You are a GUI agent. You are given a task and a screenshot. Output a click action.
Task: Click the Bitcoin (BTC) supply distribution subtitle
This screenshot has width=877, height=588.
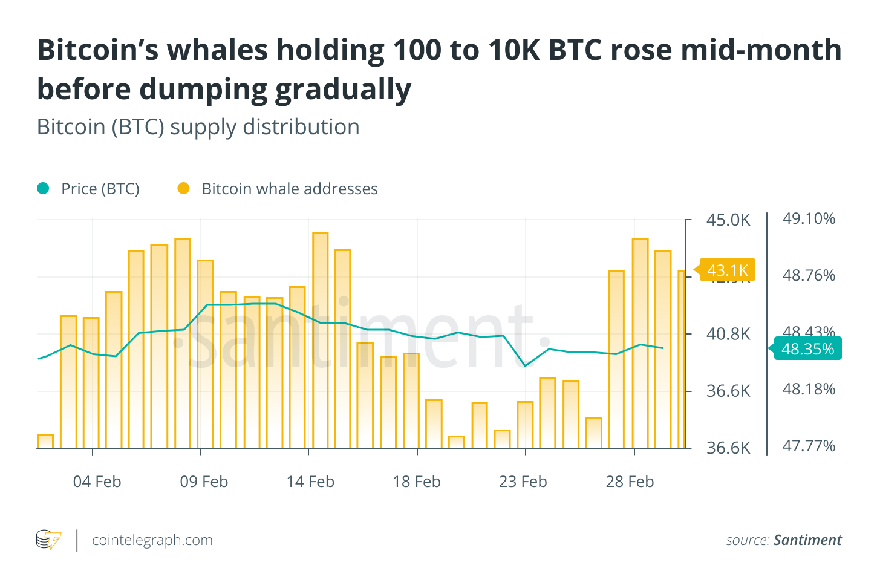click(x=198, y=127)
